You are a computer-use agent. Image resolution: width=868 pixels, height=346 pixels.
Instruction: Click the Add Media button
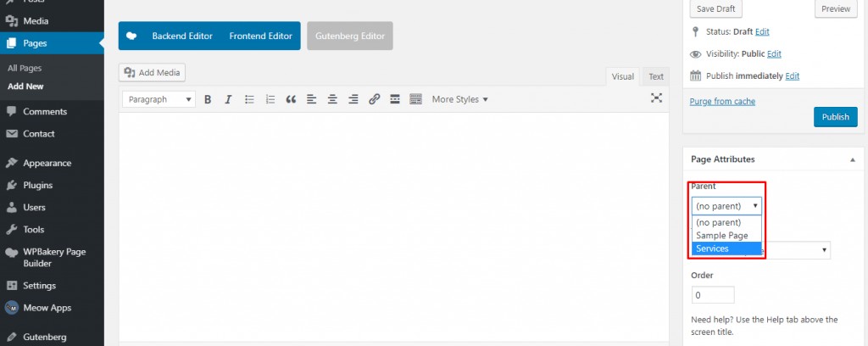click(x=153, y=73)
